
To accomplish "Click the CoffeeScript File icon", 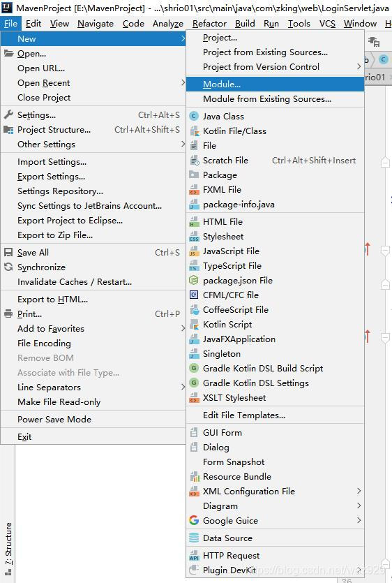I will click(x=194, y=310).
